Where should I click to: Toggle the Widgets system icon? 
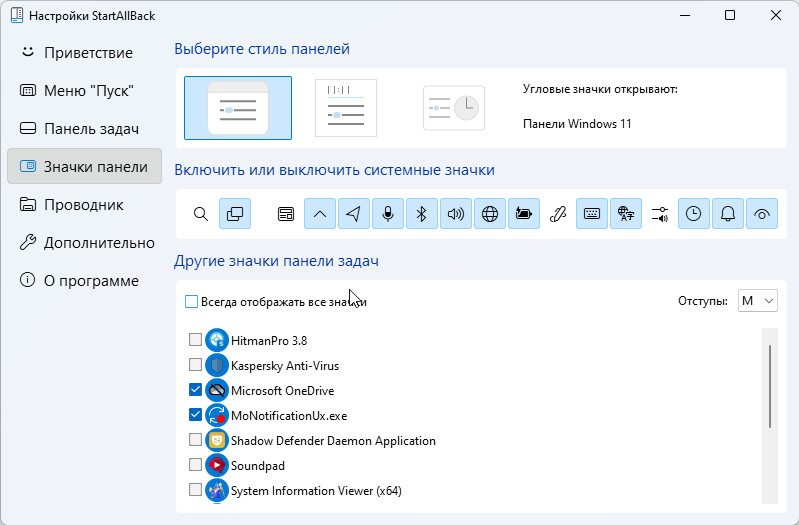(286, 214)
